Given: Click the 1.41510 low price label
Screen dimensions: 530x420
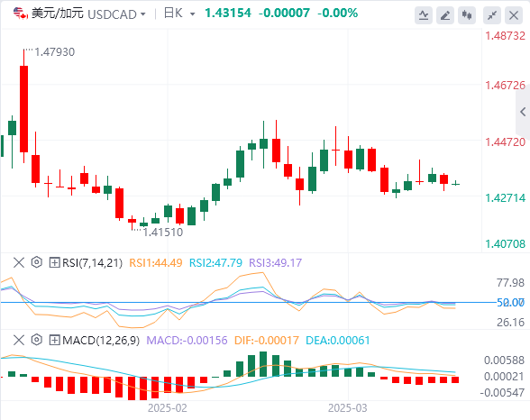Looking at the screenshot, I should [163, 233].
